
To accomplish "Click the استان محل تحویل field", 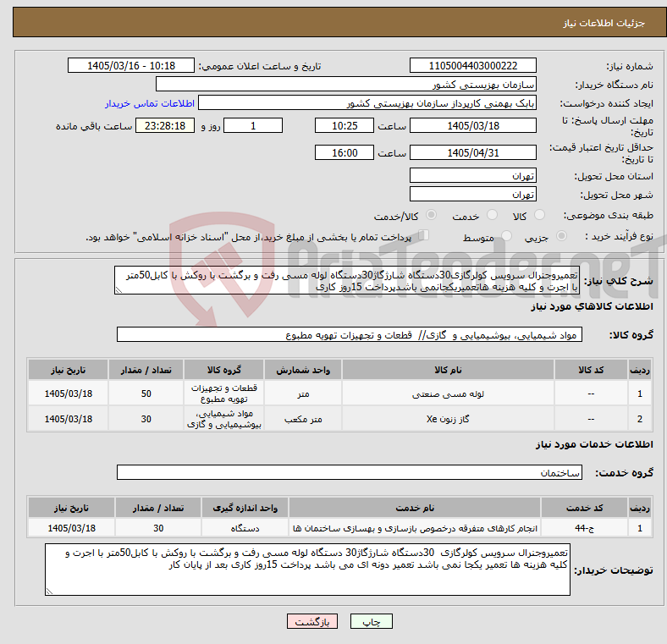I will click(472, 175).
